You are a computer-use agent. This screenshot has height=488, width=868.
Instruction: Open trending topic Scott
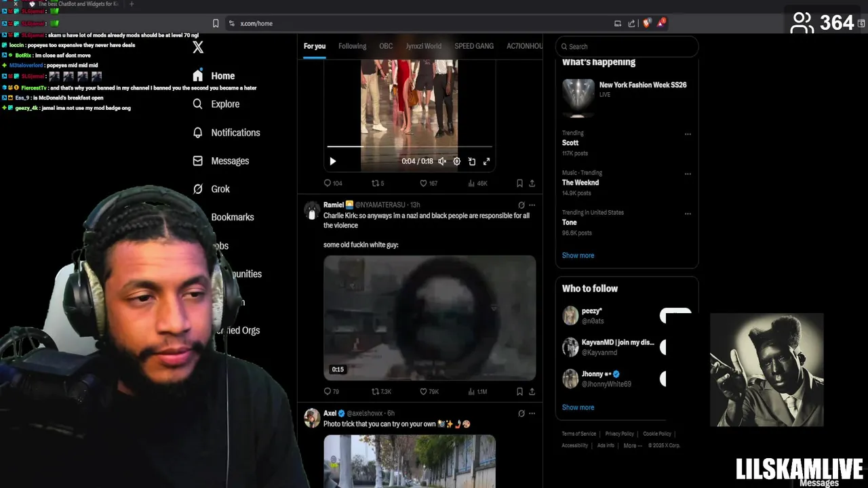tap(570, 143)
